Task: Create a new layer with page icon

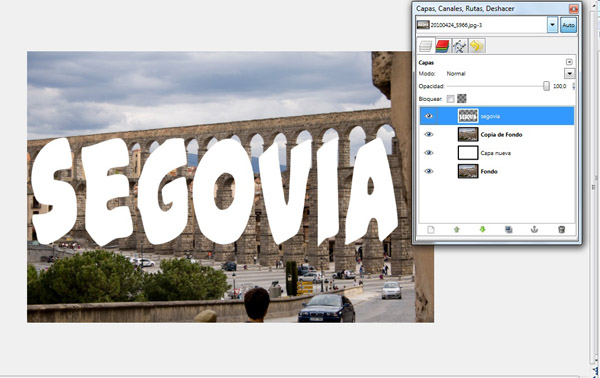Action: pyautogui.click(x=431, y=230)
